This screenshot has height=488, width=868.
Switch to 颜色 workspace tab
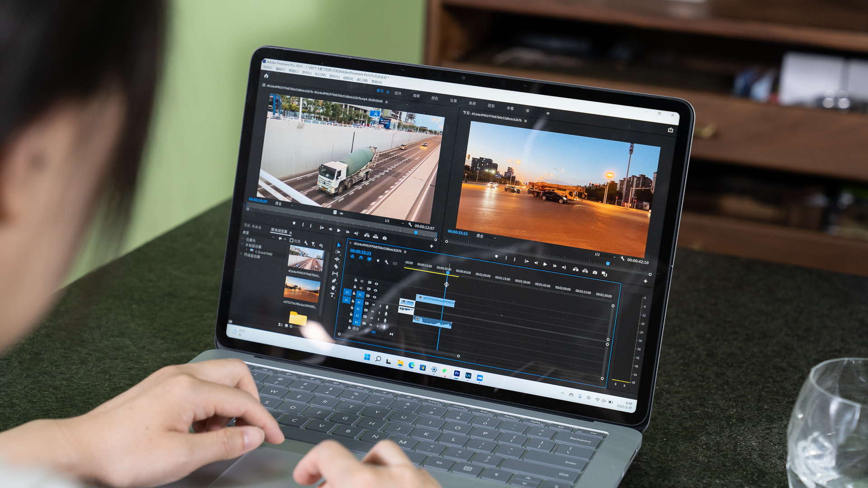pyautogui.click(x=434, y=98)
